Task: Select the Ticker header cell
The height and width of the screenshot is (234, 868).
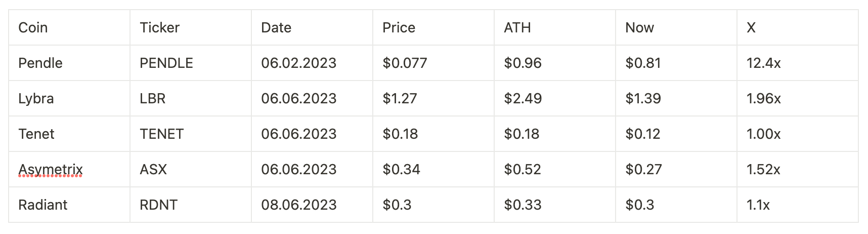Action: coord(191,27)
